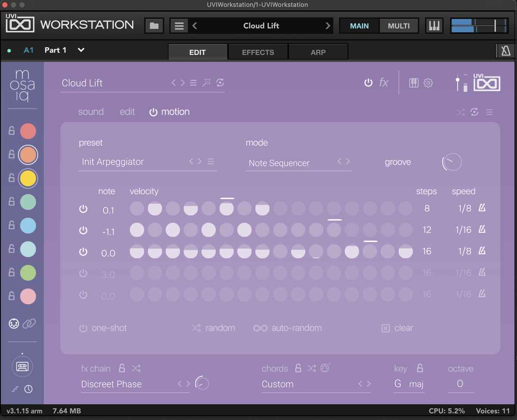Toggle power for the note 0.1 row

coord(83,209)
